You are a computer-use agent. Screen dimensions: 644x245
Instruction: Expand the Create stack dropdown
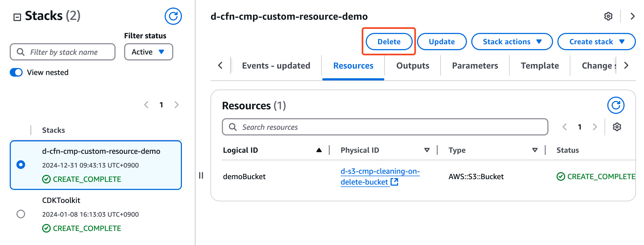point(596,42)
